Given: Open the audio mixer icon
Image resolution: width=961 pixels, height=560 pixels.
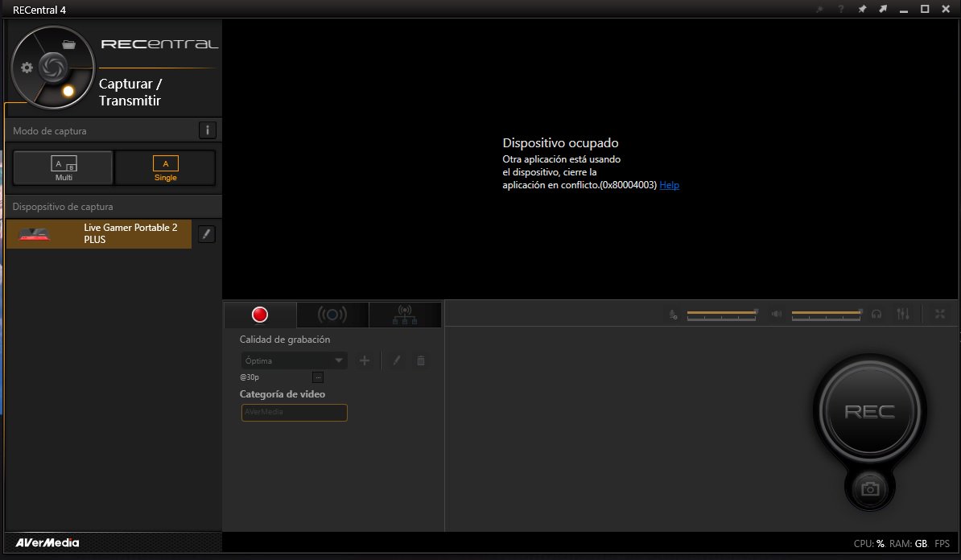Looking at the screenshot, I should 903,314.
